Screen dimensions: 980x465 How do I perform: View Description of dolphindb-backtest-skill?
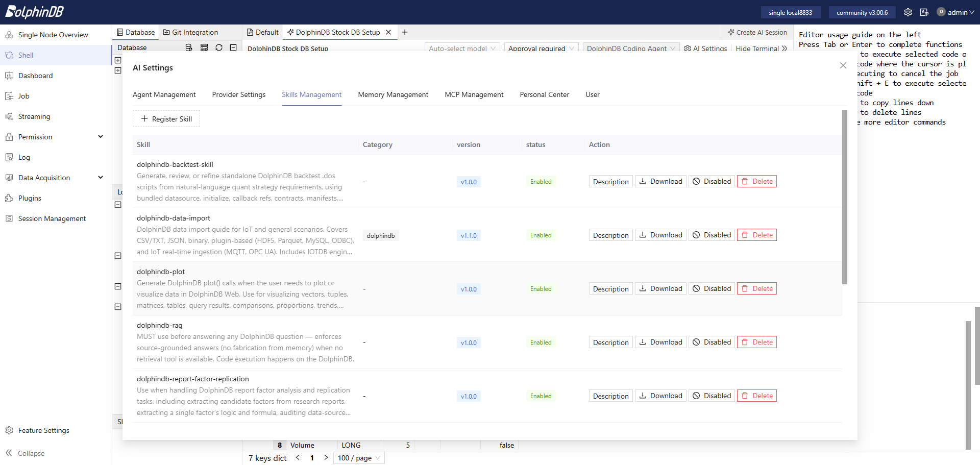(x=610, y=181)
